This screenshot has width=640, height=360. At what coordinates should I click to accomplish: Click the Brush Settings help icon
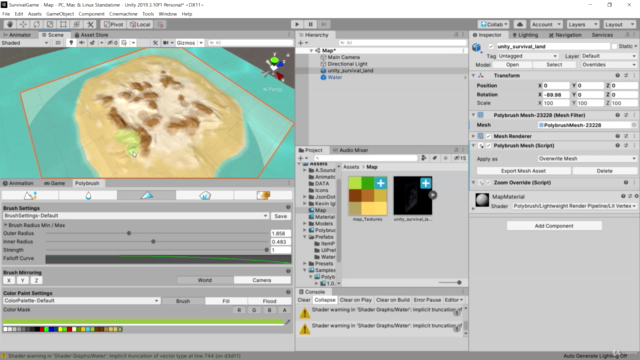pyautogui.click(x=288, y=207)
